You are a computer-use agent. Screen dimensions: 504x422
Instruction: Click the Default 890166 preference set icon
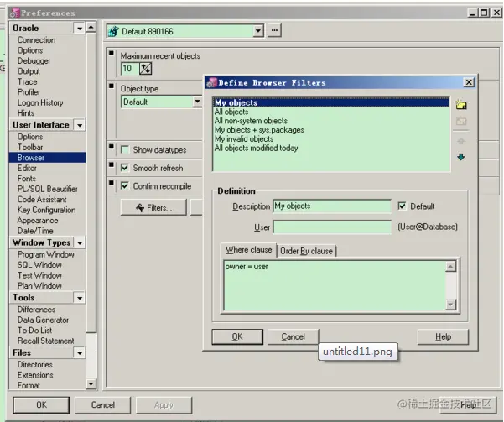pyautogui.click(x=113, y=32)
